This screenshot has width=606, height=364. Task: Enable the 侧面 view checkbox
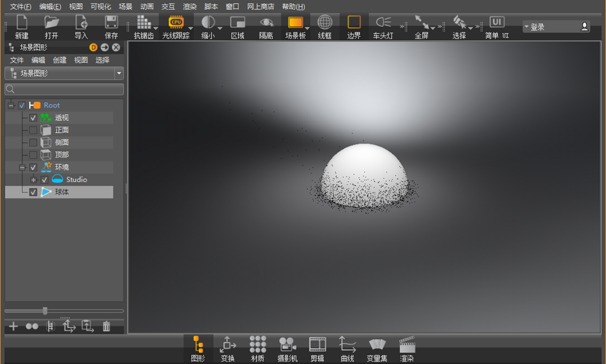point(33,142)
